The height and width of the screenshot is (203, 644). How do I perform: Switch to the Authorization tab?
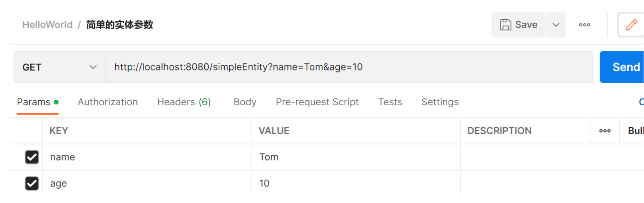[x=108, y=102]
